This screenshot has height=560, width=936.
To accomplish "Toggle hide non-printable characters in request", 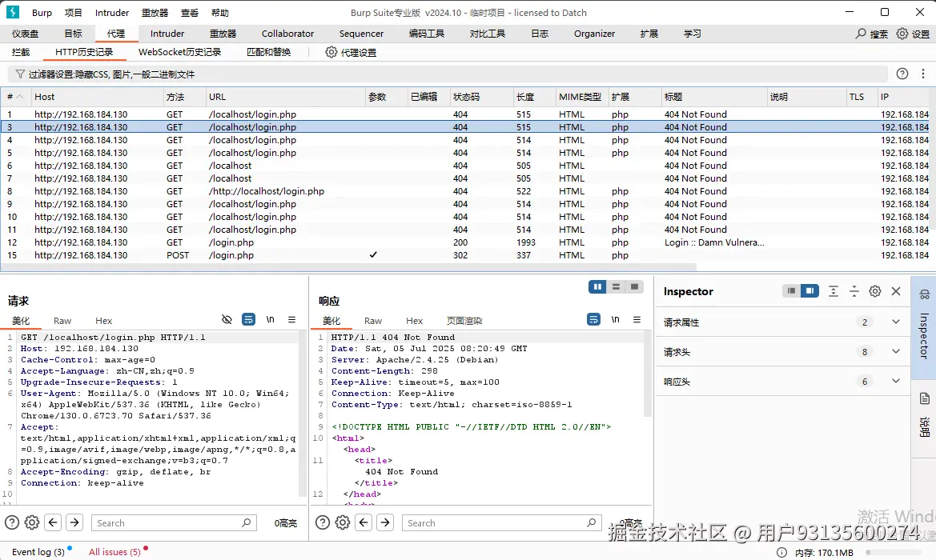I will pyautogui.click(x=227, y=320).
